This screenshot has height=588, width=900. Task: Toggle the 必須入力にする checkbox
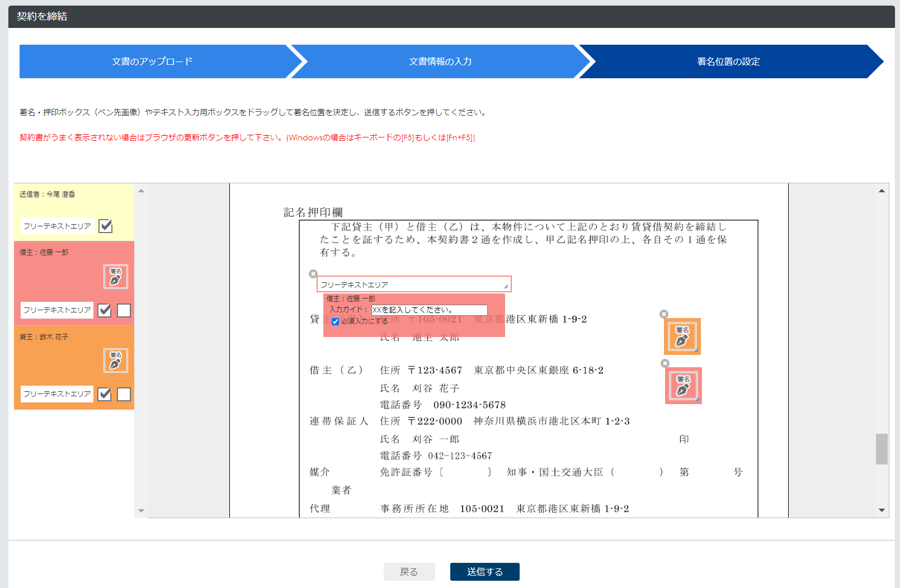336,321
